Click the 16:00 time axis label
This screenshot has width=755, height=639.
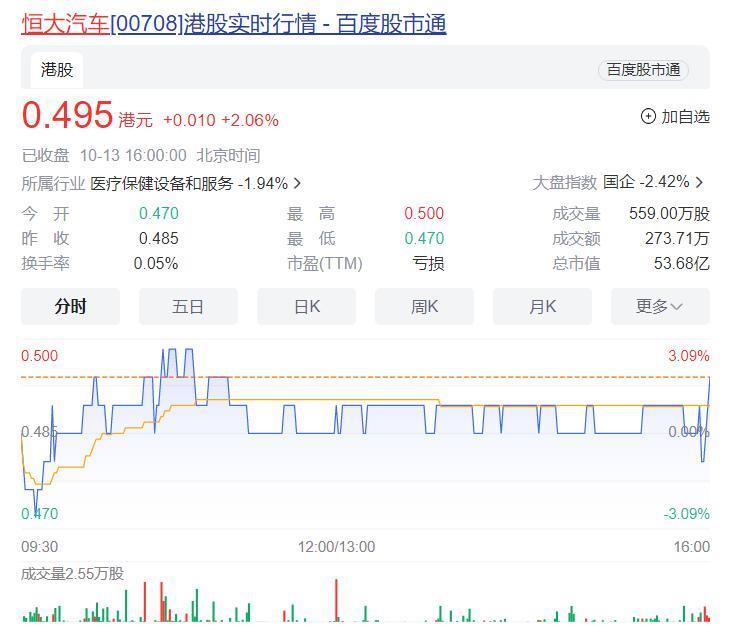point(691,547)
